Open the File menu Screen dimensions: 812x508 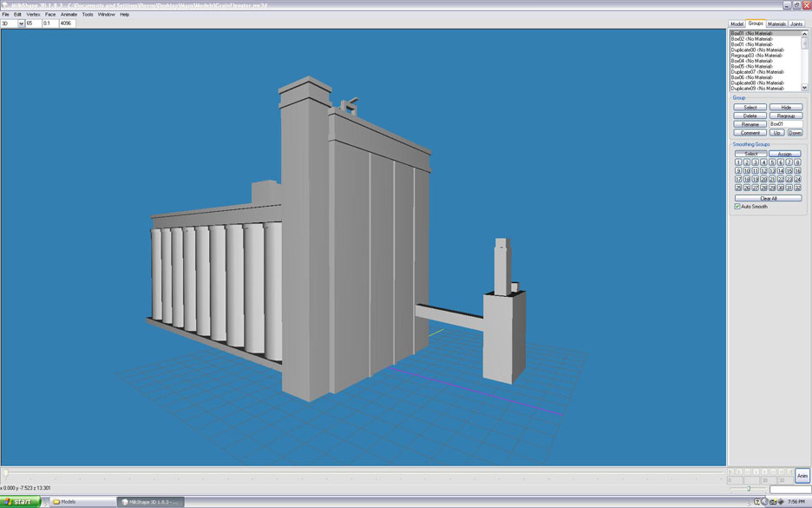coord(6,15)
